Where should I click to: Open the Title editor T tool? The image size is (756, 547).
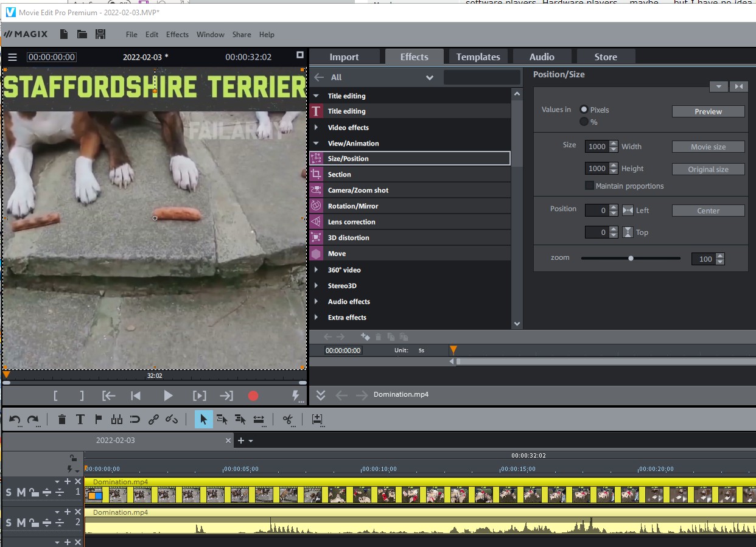coord(80,419)
